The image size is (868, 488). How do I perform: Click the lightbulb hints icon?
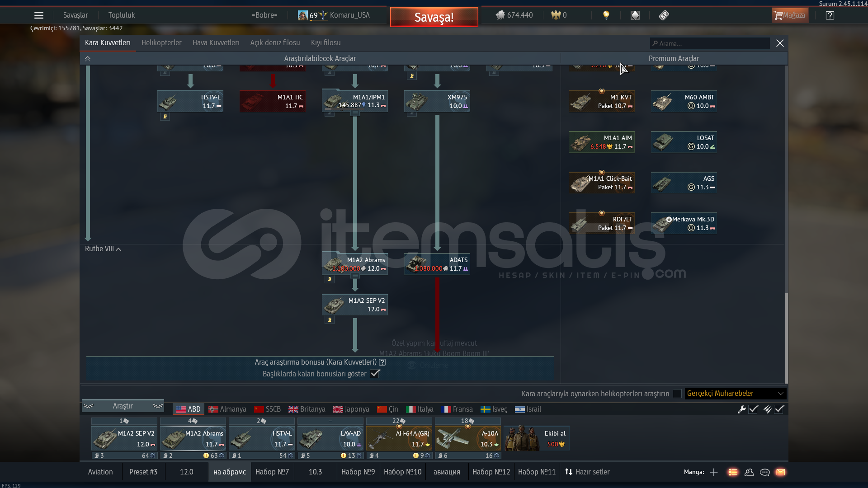pos(606,15)
